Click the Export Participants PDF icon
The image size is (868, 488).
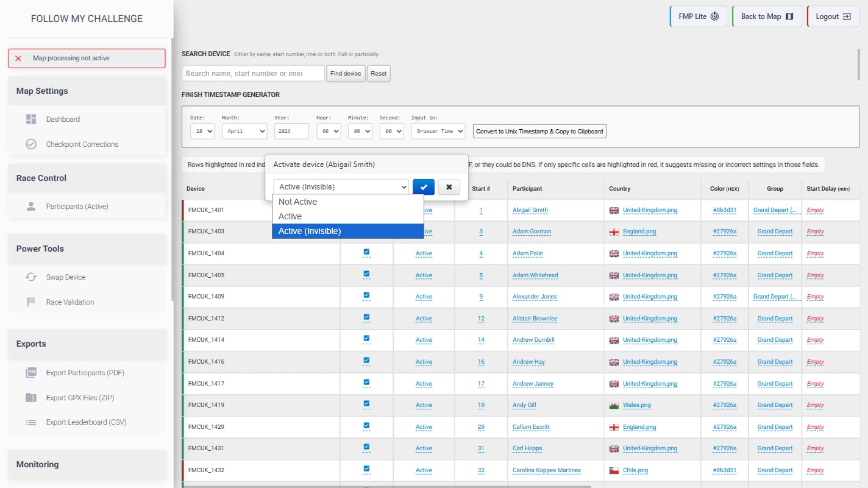pos(31,373)
